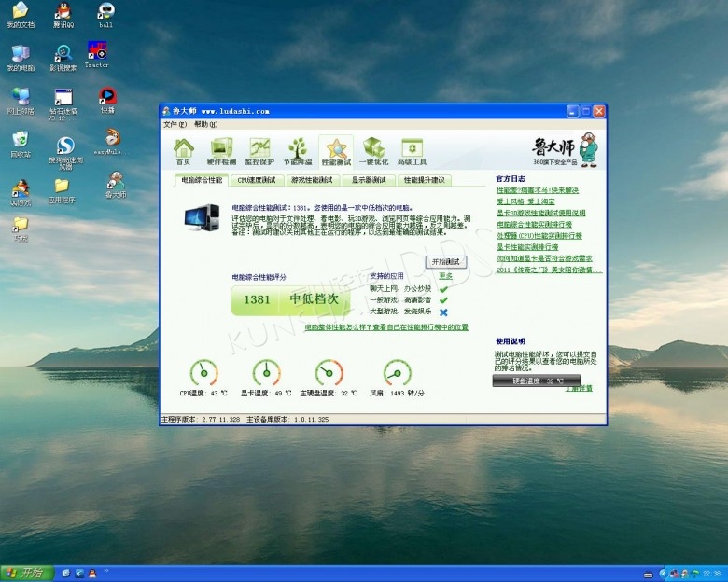Switch to CPU速度测试 tab
Viewport: 728px width, 582px height.
tap(257, 180)
